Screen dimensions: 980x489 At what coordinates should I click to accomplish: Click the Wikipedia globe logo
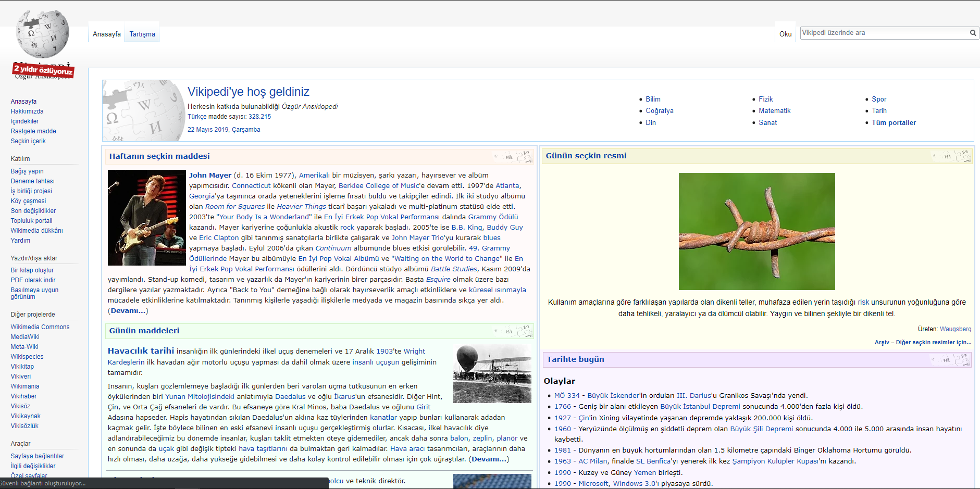coord(43,34)
